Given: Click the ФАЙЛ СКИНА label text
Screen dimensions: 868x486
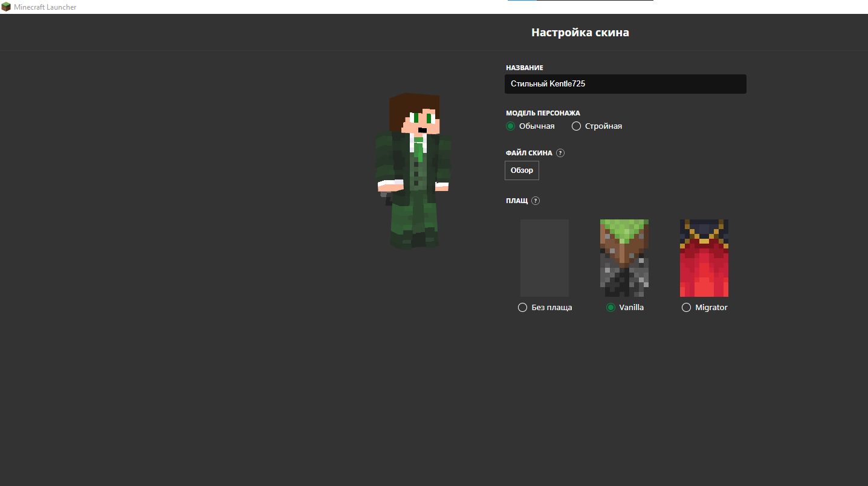Looking at the screenshot, I should pos(529,153).
